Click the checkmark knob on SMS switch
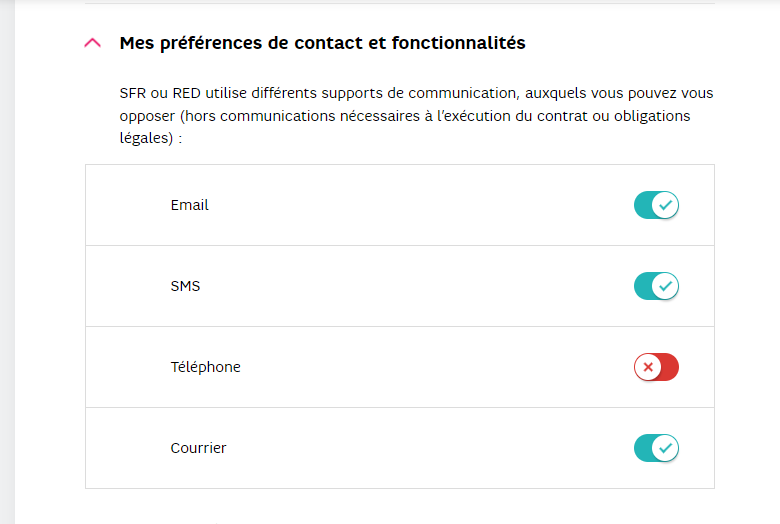The height and width of the screenshot is (524, 780). [x=666, y=286]
